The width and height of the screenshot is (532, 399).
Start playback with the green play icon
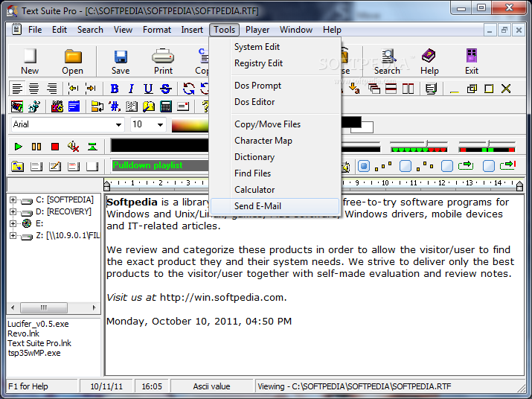(x=19, y=147)
